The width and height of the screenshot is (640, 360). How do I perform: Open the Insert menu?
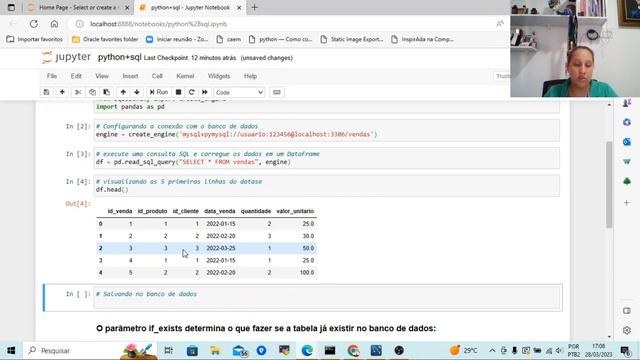coord(130,76)
